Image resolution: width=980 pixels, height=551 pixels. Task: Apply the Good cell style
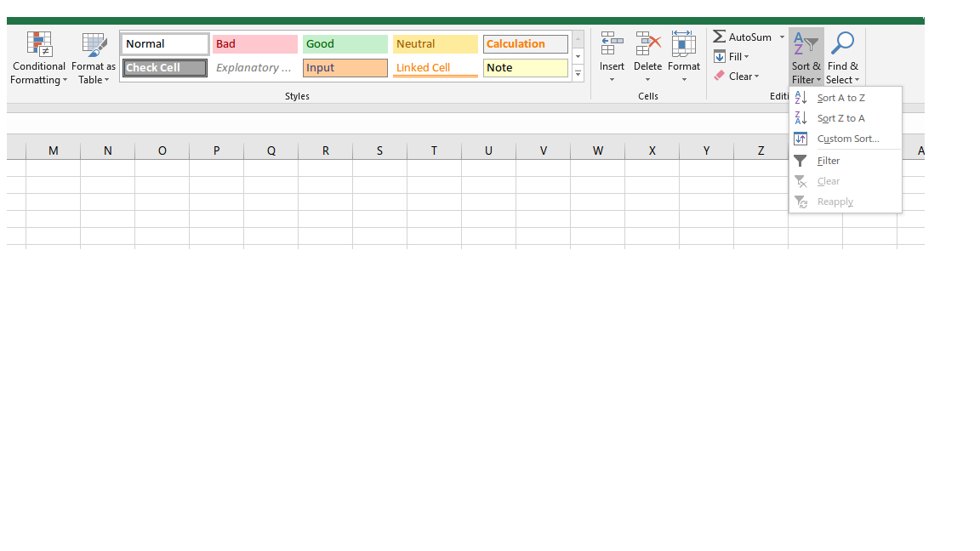coord(345,43)
